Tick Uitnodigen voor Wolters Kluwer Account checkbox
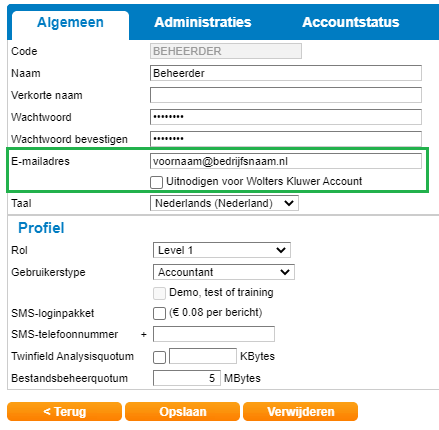Screen dimensions: 439x430 [x=156, y=182]
